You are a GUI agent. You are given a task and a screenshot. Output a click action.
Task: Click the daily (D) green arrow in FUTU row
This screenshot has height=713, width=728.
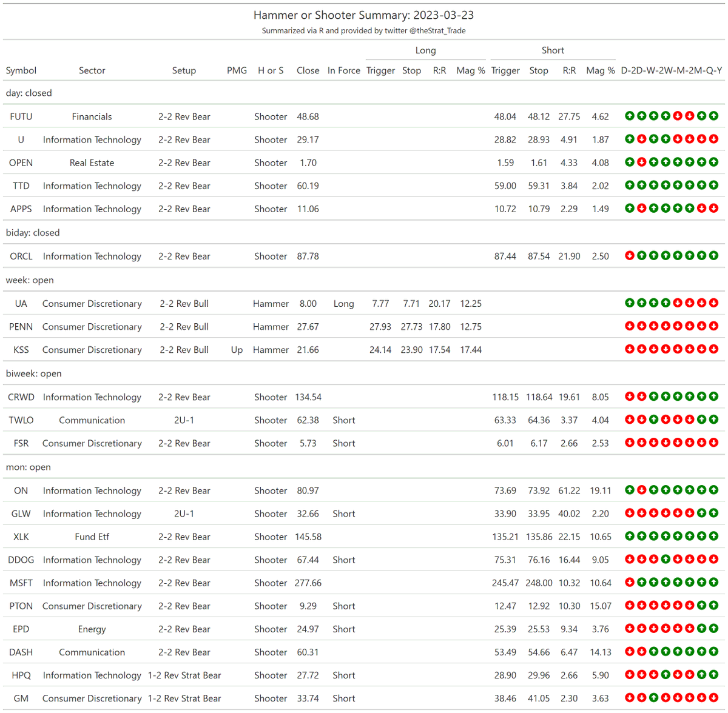pos(630,116)
